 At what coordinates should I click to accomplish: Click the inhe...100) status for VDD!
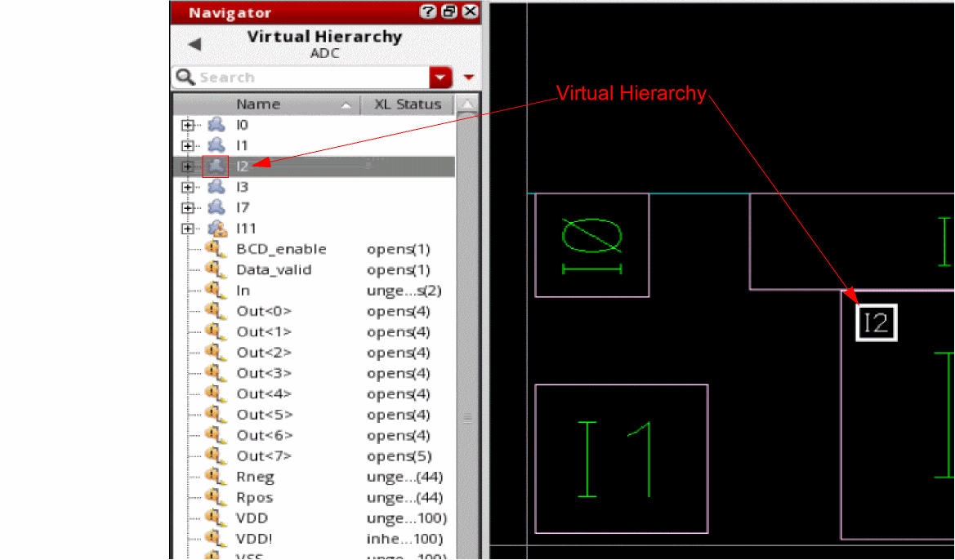(405, 540)
